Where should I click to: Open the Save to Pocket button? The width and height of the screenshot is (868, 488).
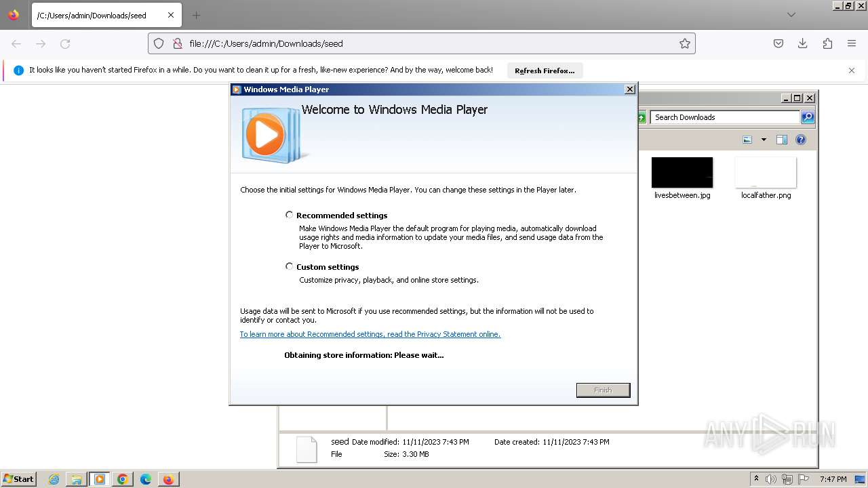tap(778, 43)
